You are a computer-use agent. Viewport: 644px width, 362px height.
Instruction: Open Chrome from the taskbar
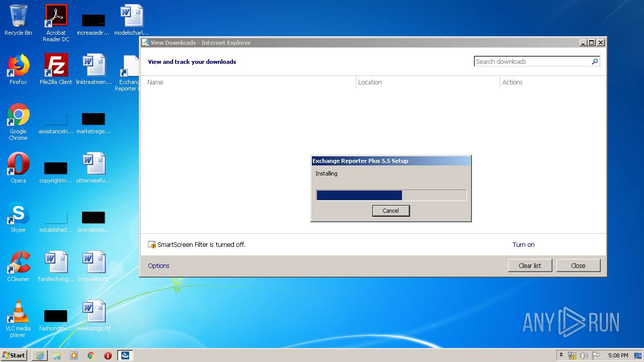point(91,355)
